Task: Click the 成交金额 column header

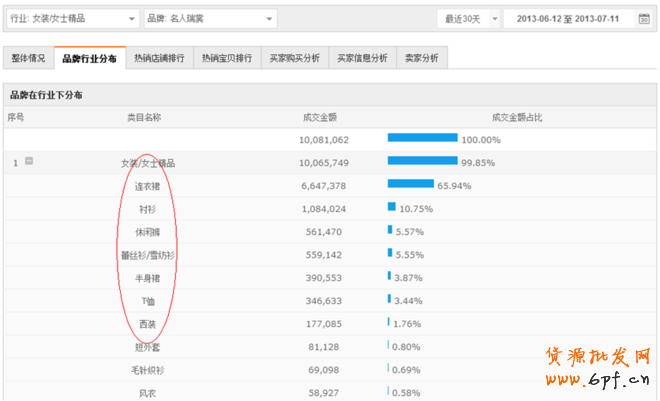Action: pyautogui.click(x=322, y=117)
